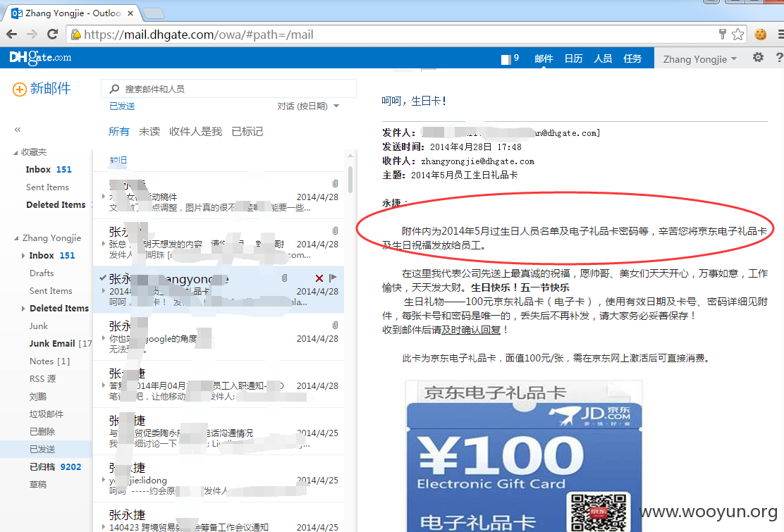Collapse the 收藏夹 section
Screen dimensions: 784x532
click(16, 152)
